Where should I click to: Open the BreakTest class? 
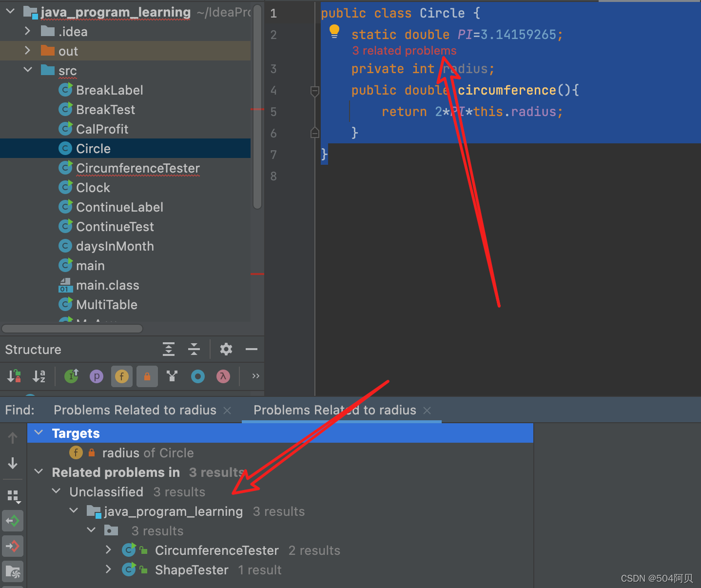106,110
